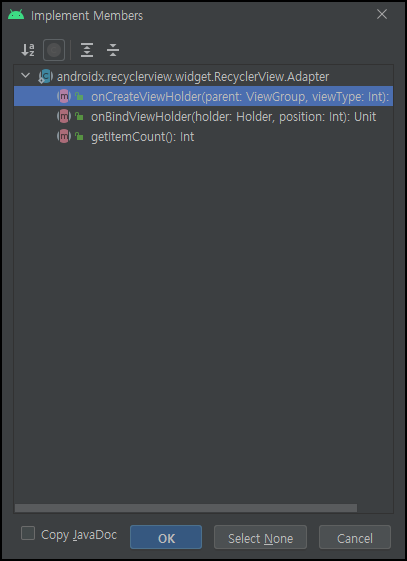Viewport: 407px width, 561px height.
Task: Confirm with the OK button
Action: pos(166,537)
